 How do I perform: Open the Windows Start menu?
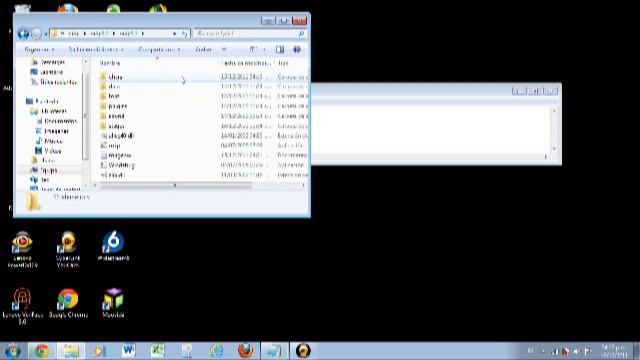[x=13, y=351]
